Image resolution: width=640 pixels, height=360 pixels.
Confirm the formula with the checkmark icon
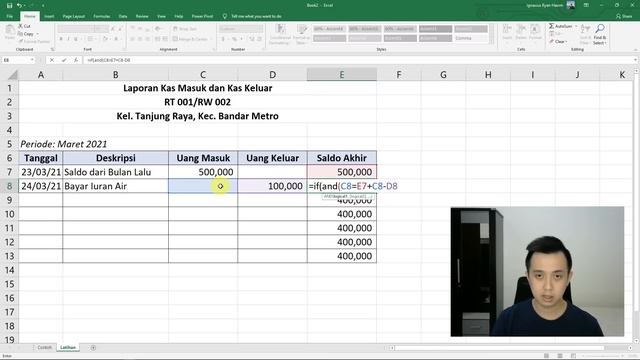64,60
